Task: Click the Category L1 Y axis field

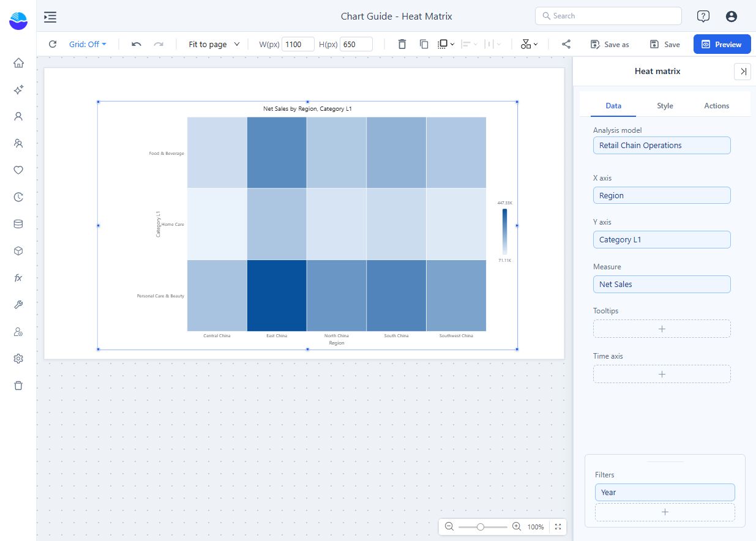Action: coord(662,240)
